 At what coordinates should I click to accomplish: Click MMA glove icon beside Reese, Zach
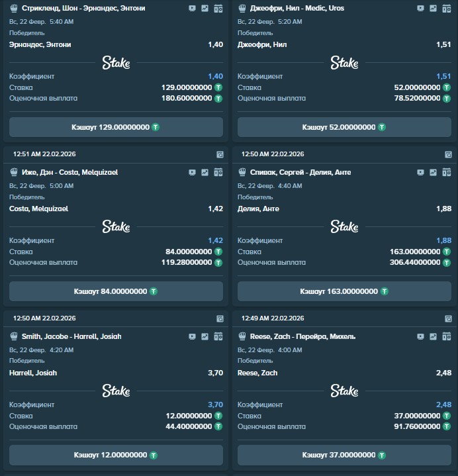click(x=242, y=336)
